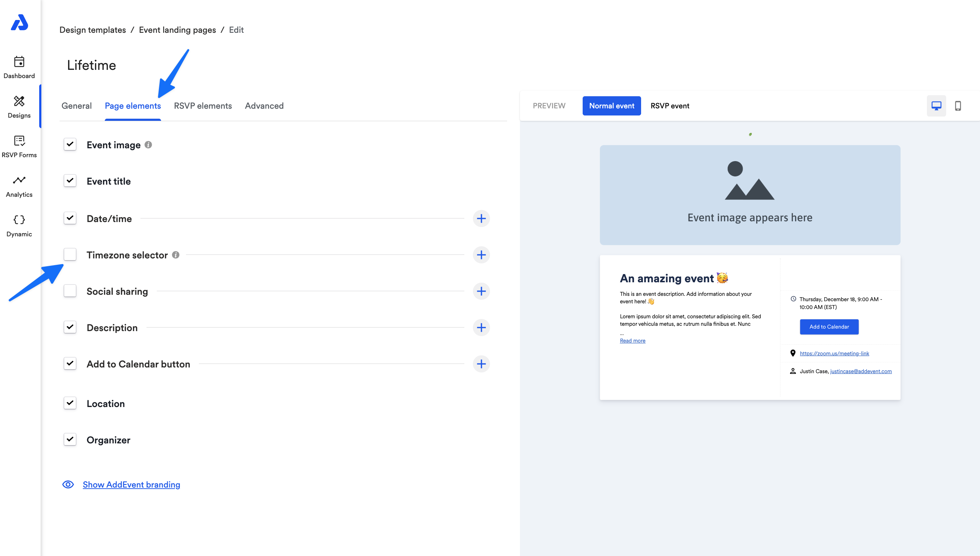The height and width of the screenshot is (556, 980).
Task: Select the RSVP event preview button
Action: point(670,106)
